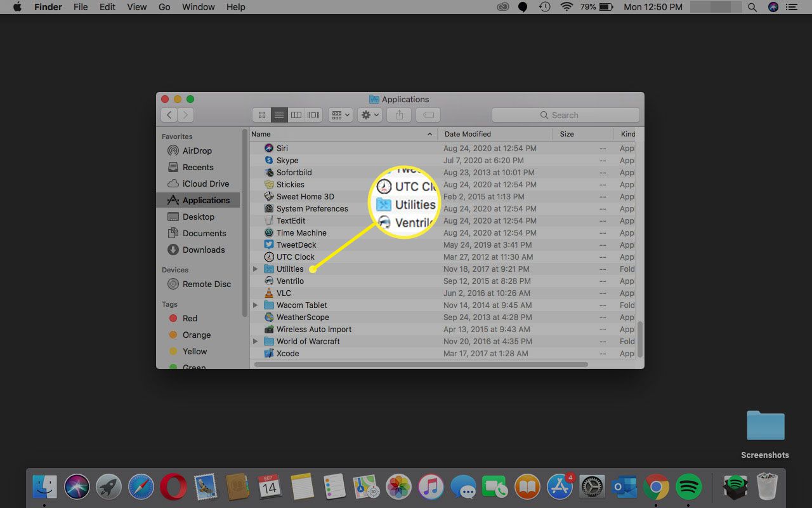Select Skype in the list

coord(442,160)
